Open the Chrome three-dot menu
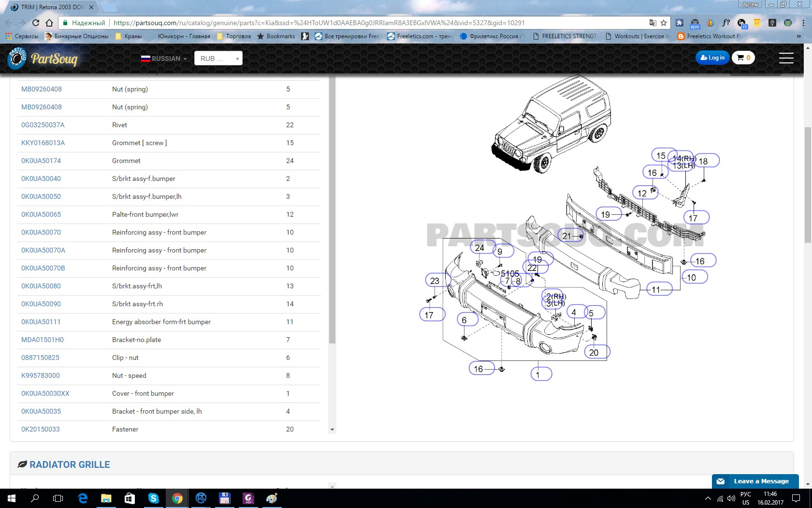The height and width of the screenshot is (508, 812). point(803,23)
